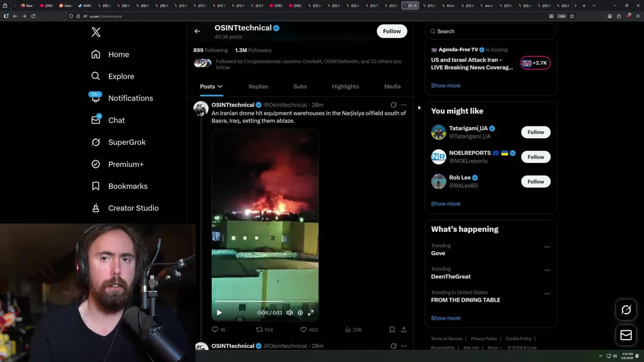Switch to the Media tab
This screenshot has height=362, width=644.
(x=392, y=86)
